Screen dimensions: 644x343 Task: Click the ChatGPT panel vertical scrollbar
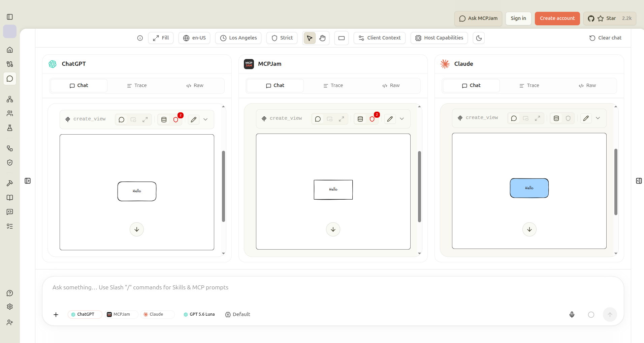(x=223, y=186)
